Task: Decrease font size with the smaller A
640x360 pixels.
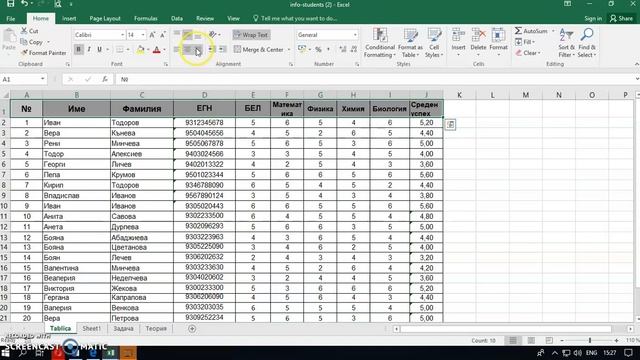Action: (162, 35)
